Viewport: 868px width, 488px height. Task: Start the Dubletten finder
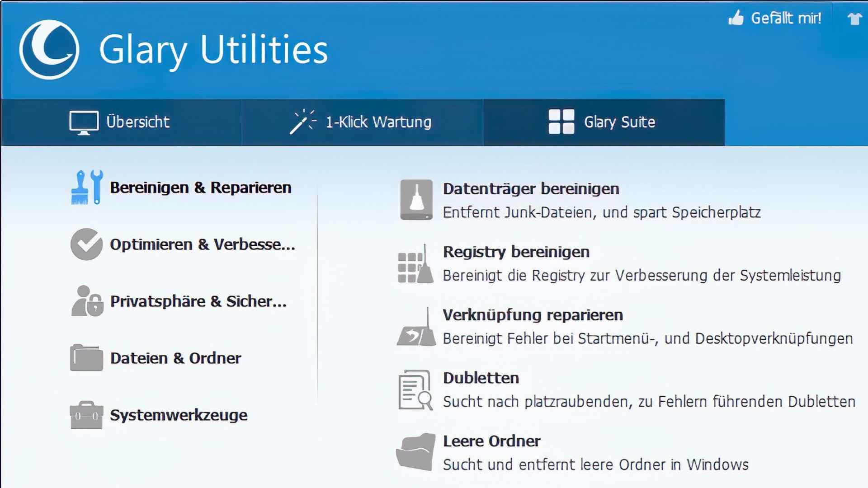(481, 378)
